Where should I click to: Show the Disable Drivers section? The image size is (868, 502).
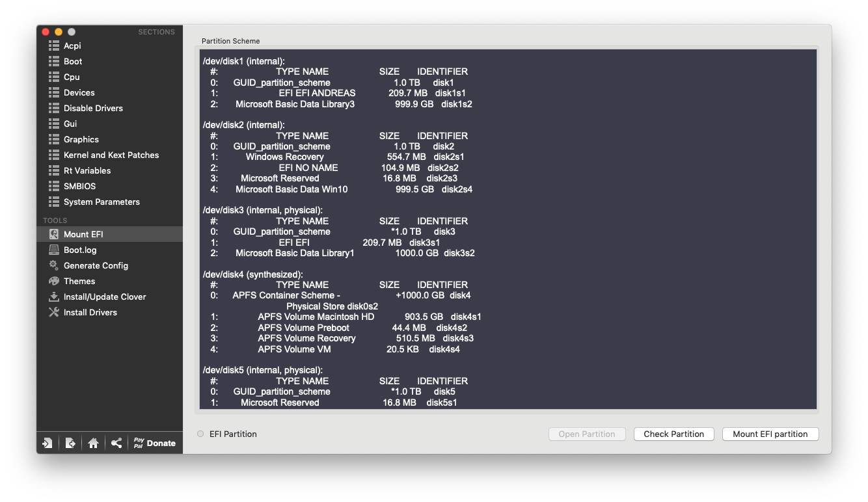93,108
